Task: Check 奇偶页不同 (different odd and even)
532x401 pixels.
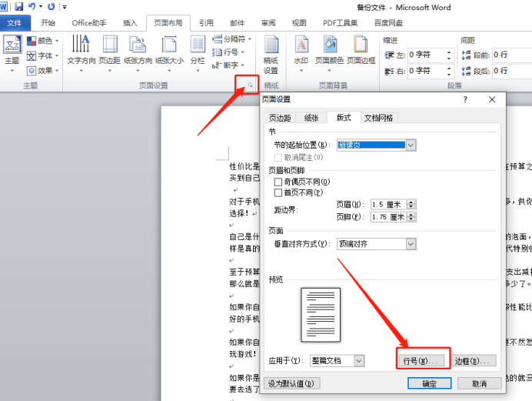Action: pyautogui.click(x=278, y=182)
